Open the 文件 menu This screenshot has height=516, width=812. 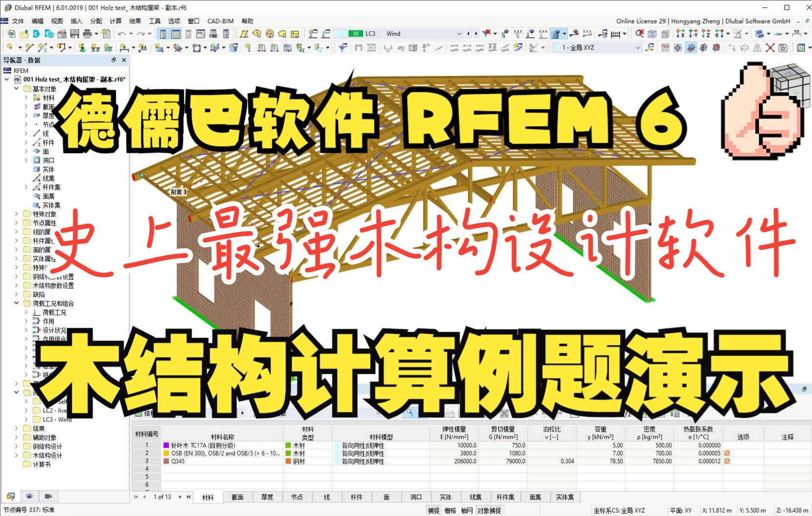click(x=18, y=21)
